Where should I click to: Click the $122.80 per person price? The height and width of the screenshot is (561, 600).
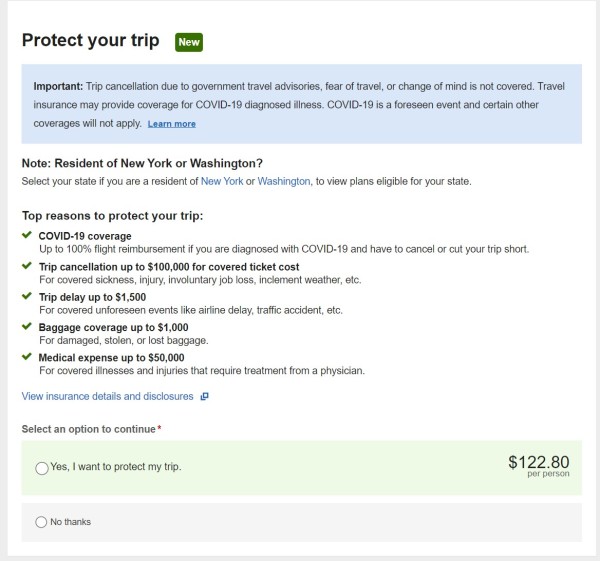[538, 465]
